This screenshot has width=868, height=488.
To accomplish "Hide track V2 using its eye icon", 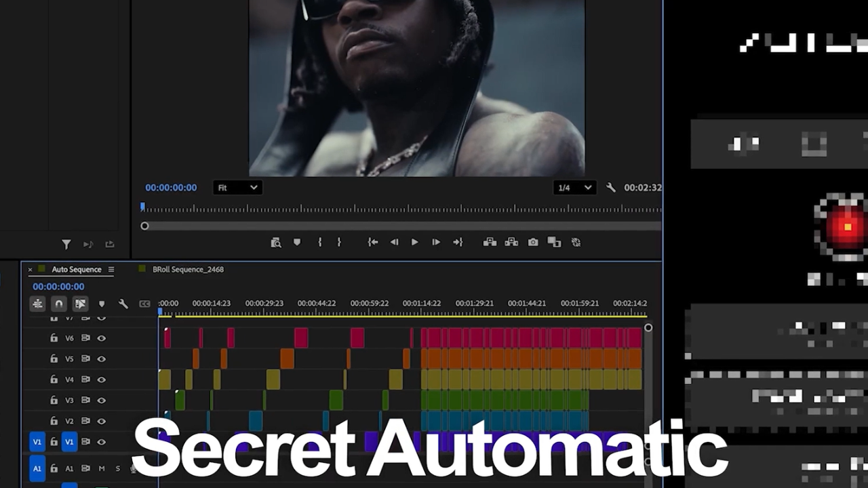I will pyautogui.click(x=102, y=421).
